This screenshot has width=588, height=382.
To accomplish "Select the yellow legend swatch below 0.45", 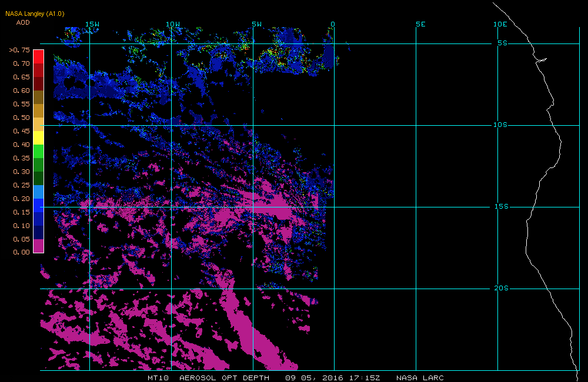I will [x=39, y=138].
